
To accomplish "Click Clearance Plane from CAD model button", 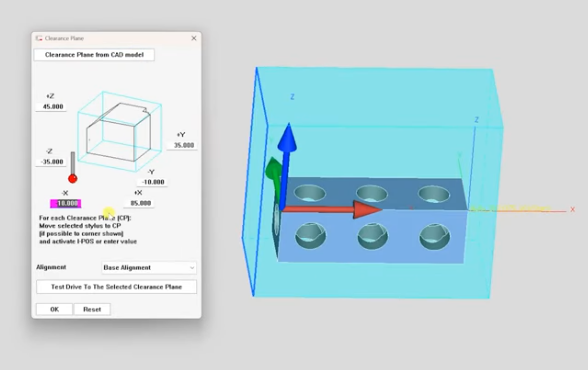I will click(94, 55).
